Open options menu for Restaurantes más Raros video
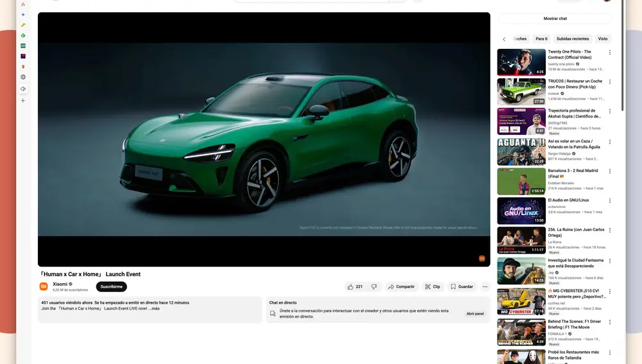Viewport: 642px width, 364px height. point(610,353)
